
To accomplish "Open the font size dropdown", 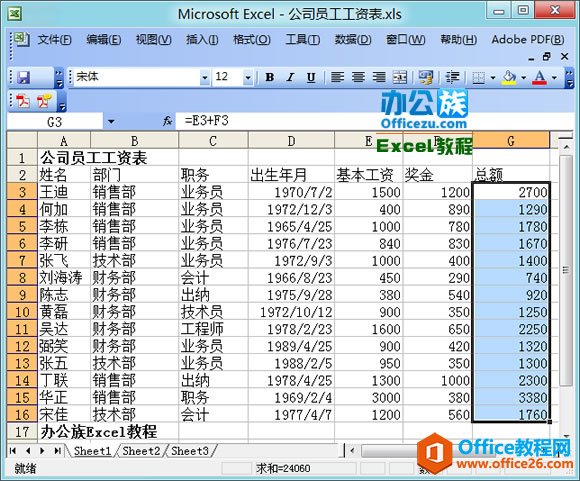I will click(248, 78).
